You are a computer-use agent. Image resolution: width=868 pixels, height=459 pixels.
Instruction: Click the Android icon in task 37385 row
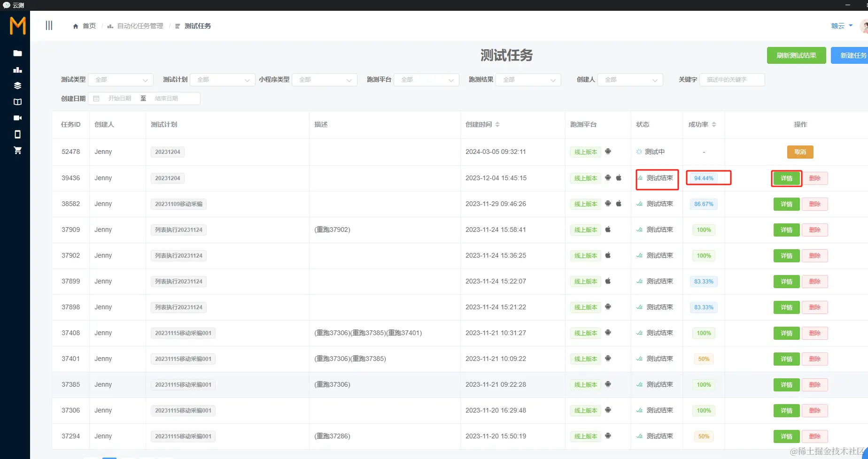tap(608, 384)
